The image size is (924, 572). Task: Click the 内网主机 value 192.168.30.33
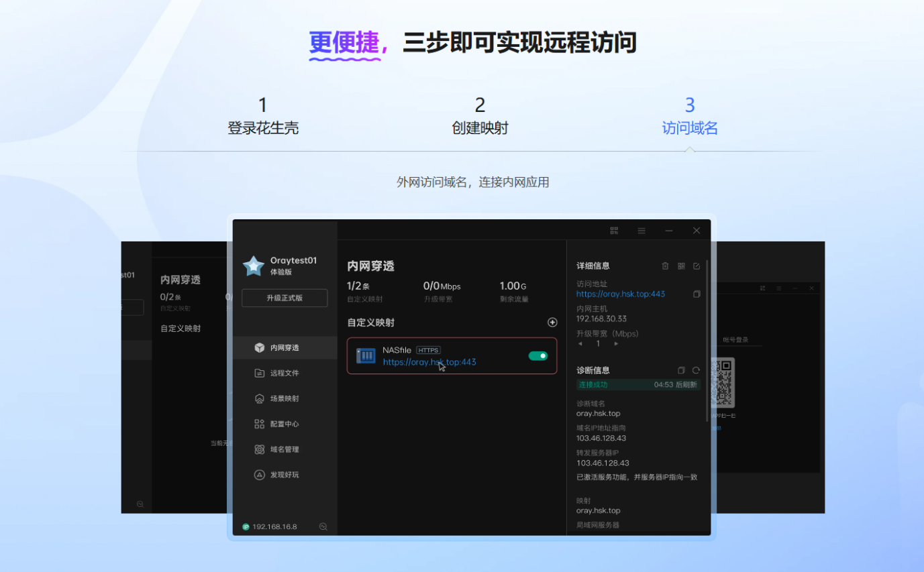click(601, 319)
